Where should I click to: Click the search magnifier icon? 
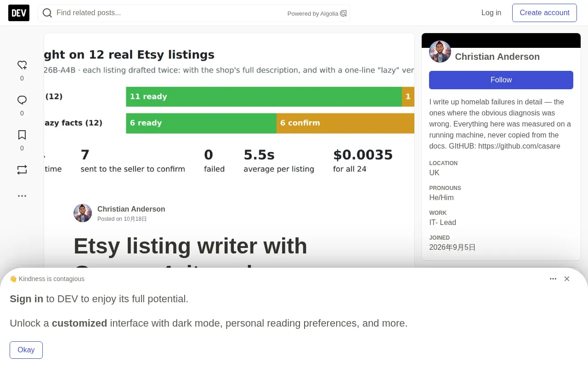[x=47, y=13]
